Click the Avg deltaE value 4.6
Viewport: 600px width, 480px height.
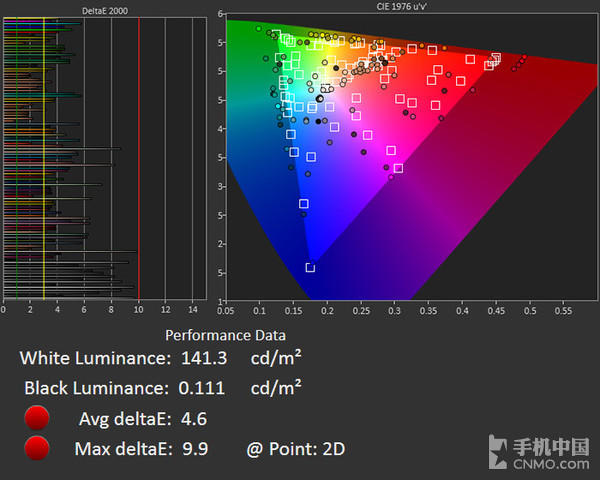point(194,419)
